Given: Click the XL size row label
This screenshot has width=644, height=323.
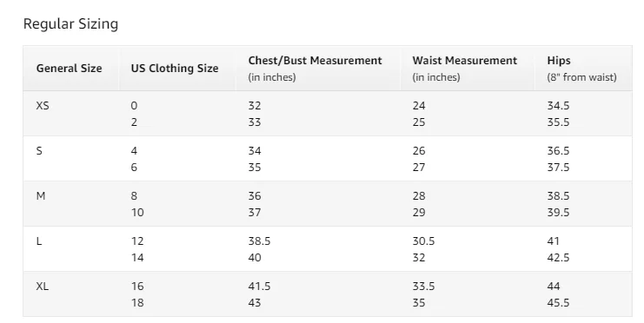Looking at the screenshot, I should point(43,287).
